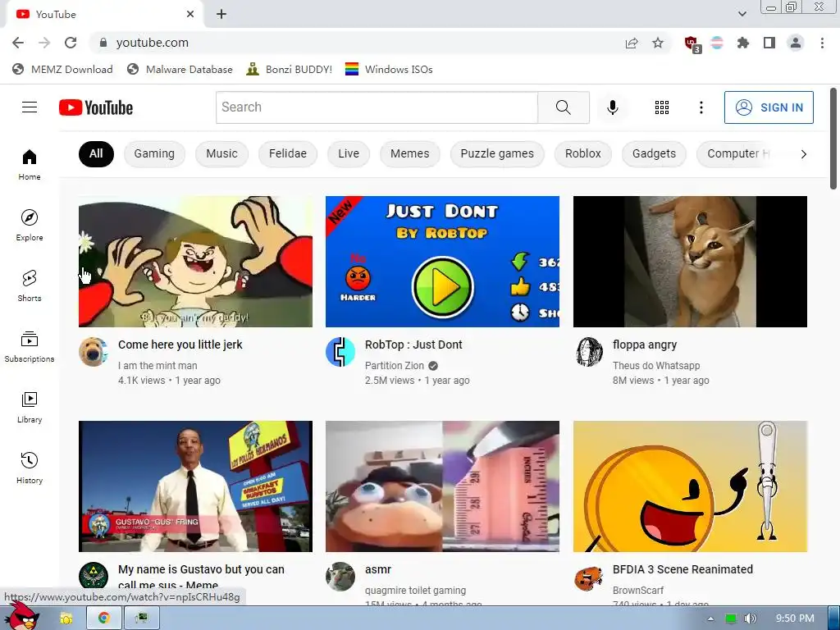The image size is (840, 630).
Task: Open video titled RobTop : Just Dont
Action: pos(413,345)
